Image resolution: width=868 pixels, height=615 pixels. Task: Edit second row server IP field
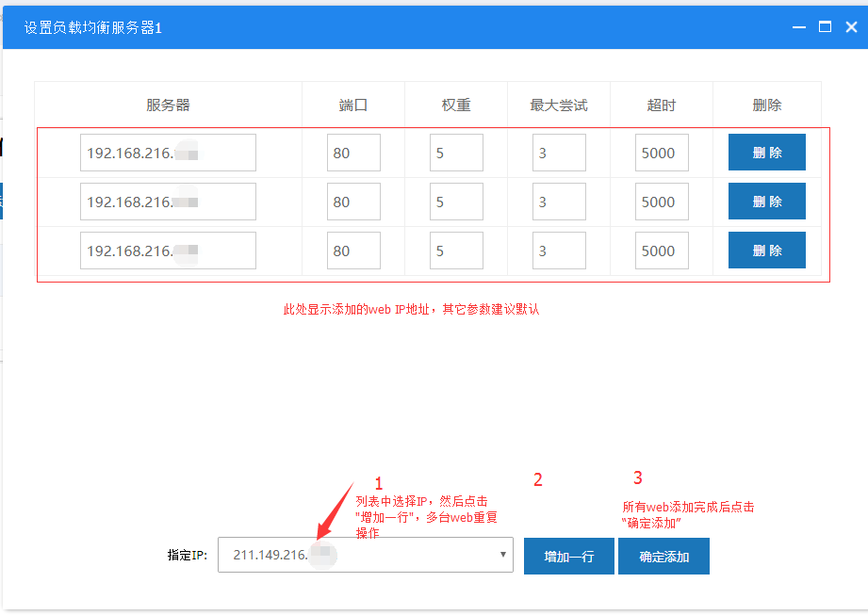168,202
